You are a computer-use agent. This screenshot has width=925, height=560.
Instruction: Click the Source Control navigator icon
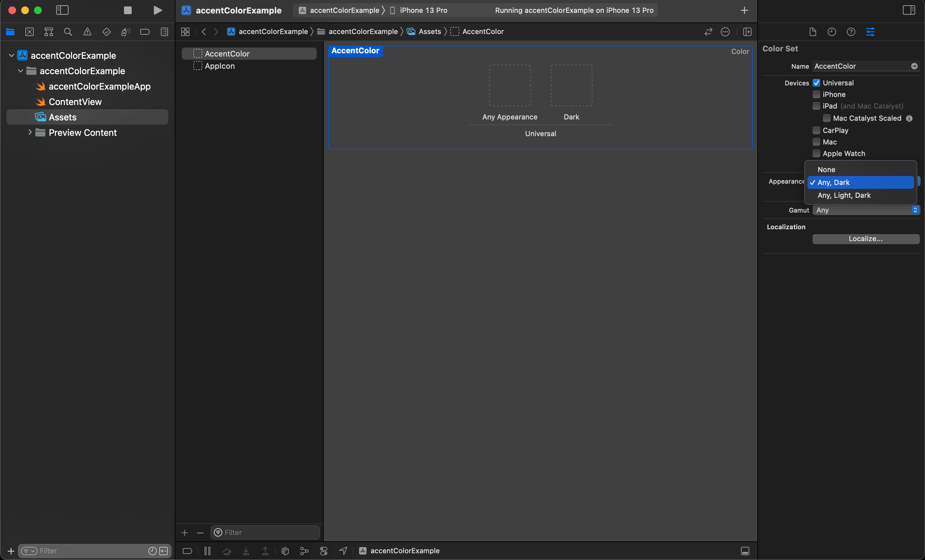[x=29, y=32]
